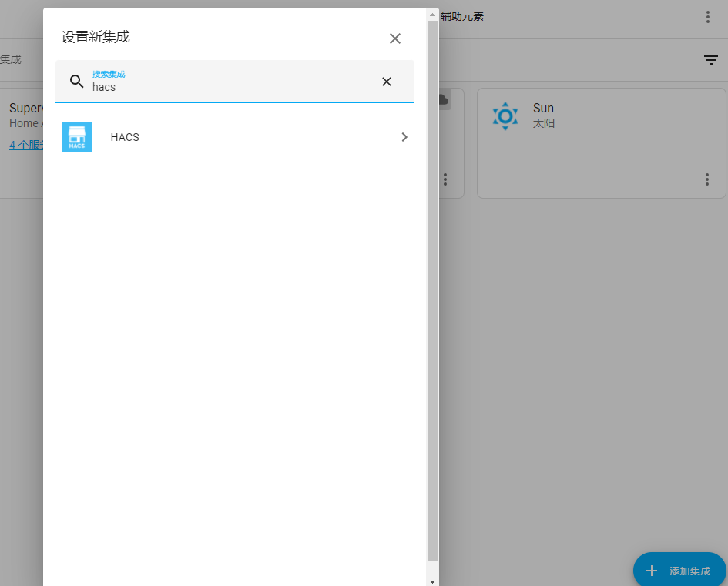Viewport: 728px width, 586px height.
Task: Open the HACS integration icon
Action: coord(77,137)
